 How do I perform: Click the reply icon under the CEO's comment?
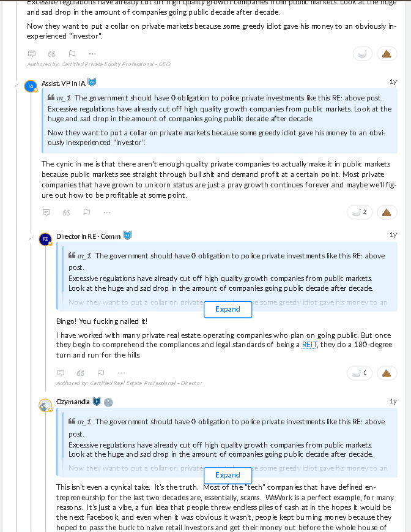pos(32,54)
